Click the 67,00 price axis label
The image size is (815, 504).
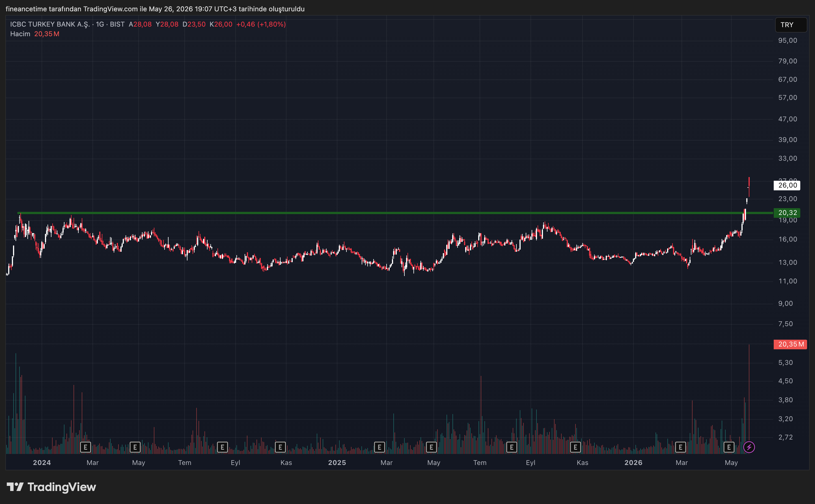(788, 79)
